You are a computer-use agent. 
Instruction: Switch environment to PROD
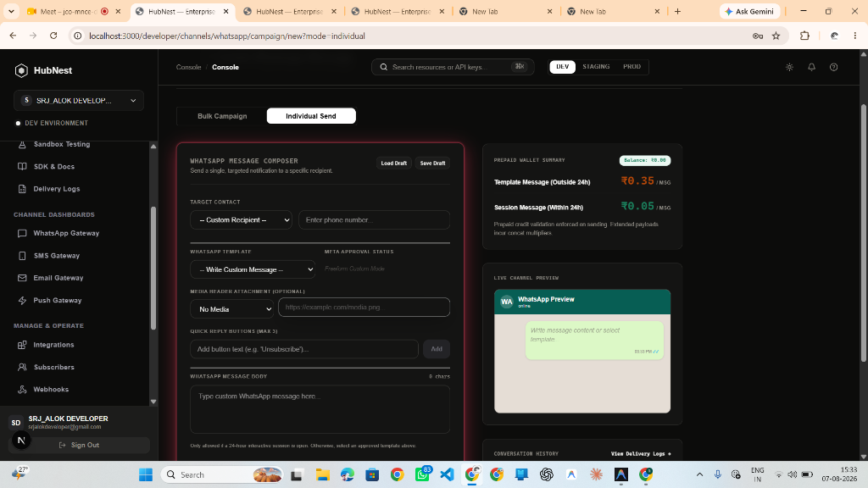[632, 66]
